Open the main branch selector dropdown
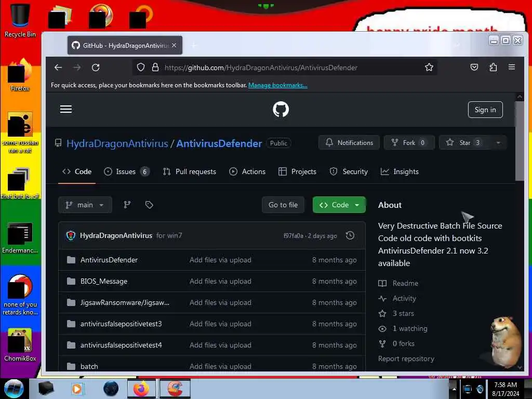The image size is (532, 399). pyautogui.click(x=85, y=205)
